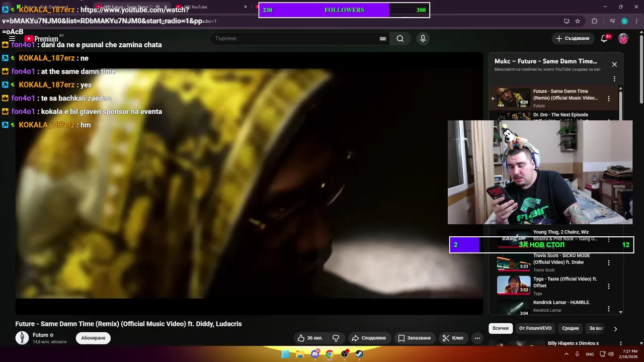Open OBS Studio from taskbar

(345, 354)
